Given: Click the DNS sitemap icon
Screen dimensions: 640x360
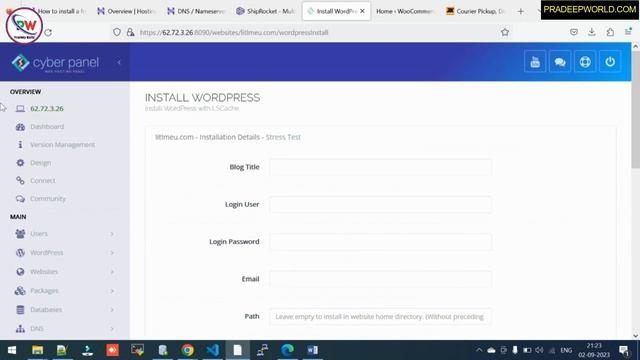Looking at the screenshot, I should (x=20, y=329).
